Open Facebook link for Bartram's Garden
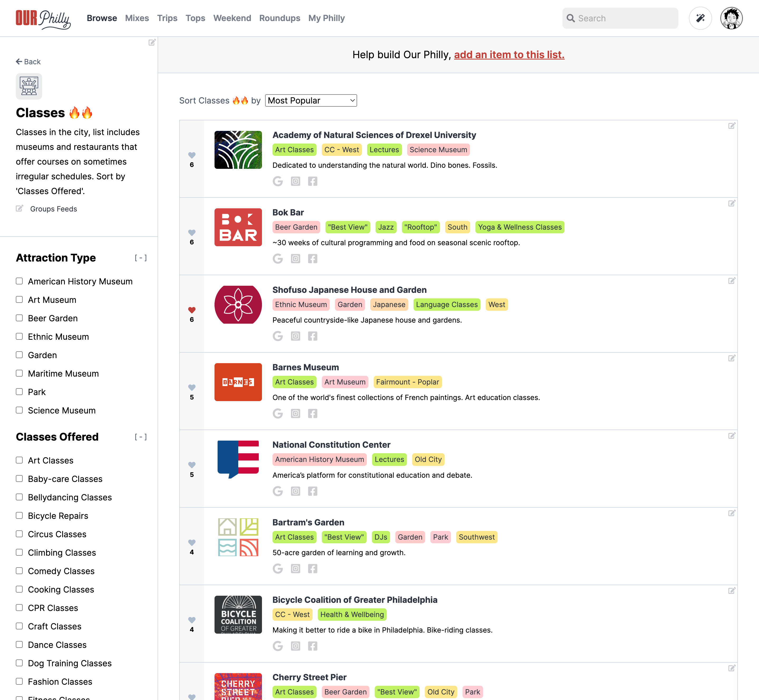 point(312,569)
